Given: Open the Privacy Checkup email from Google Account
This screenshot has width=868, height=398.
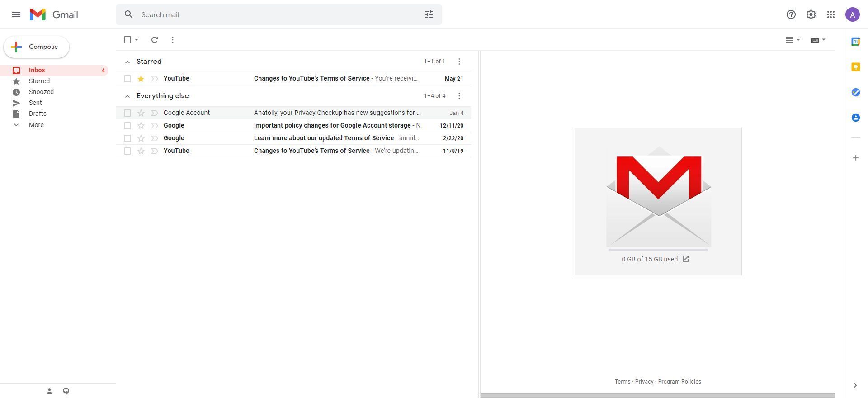Looking at the screenshot, I should click(293, 113).
